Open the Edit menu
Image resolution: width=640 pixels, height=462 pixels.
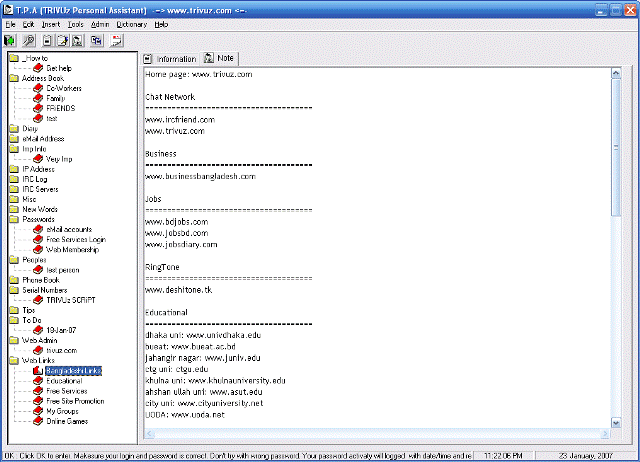(28, 24)
